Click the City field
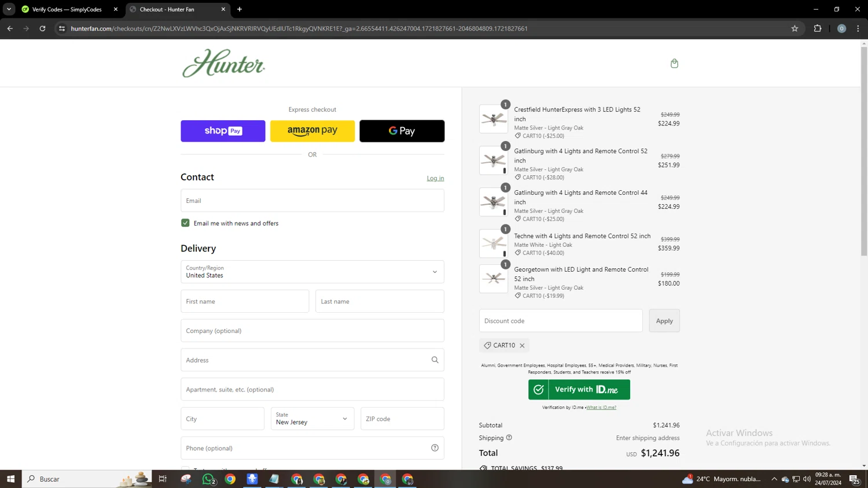The width and height of the screenshot is (868, 488). (223, 419)
